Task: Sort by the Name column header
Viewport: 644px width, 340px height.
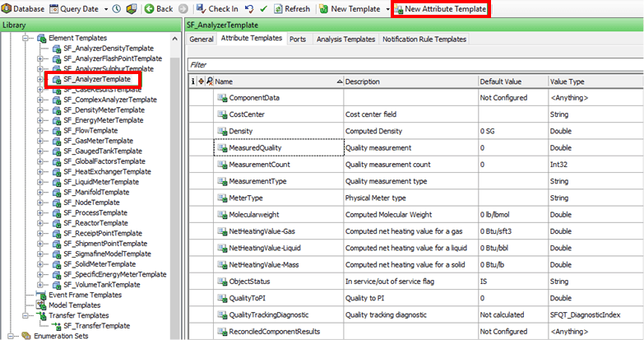Action: [279, 82]
